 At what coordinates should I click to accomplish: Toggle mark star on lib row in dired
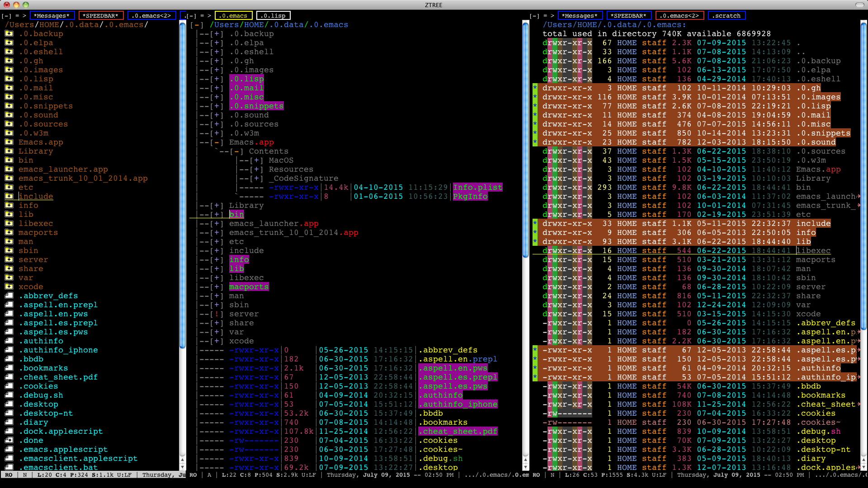[535, 242]
